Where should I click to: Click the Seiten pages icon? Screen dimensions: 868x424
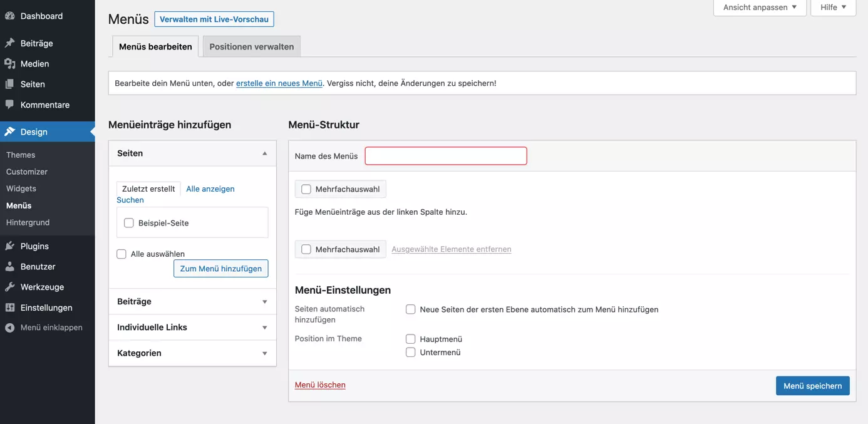(x=9, y=84)
